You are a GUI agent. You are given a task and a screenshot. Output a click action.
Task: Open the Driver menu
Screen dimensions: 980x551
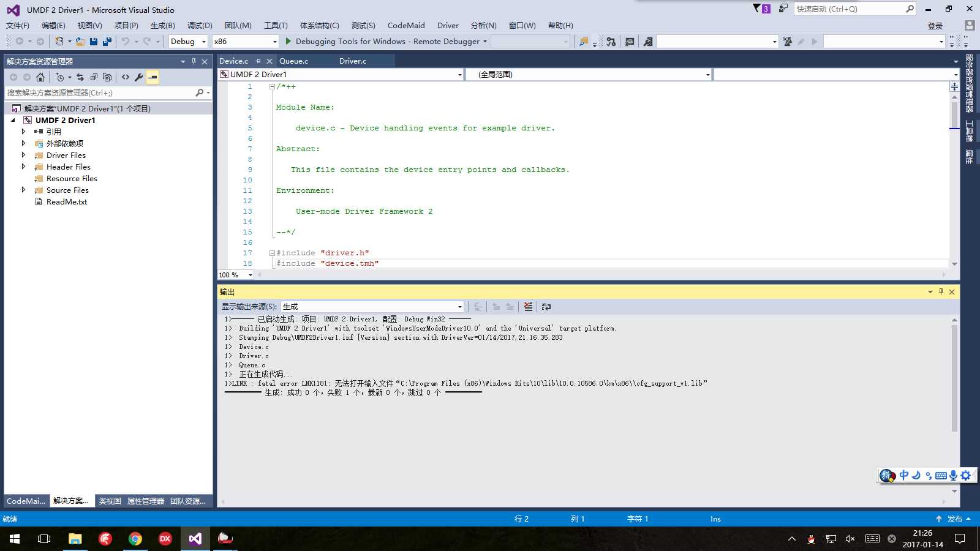tap(448, 26)
